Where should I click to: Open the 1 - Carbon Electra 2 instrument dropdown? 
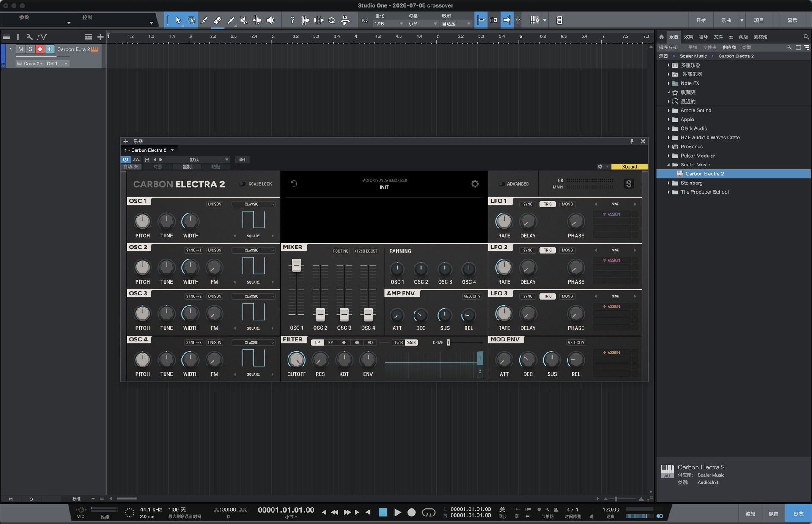[149, 150]
